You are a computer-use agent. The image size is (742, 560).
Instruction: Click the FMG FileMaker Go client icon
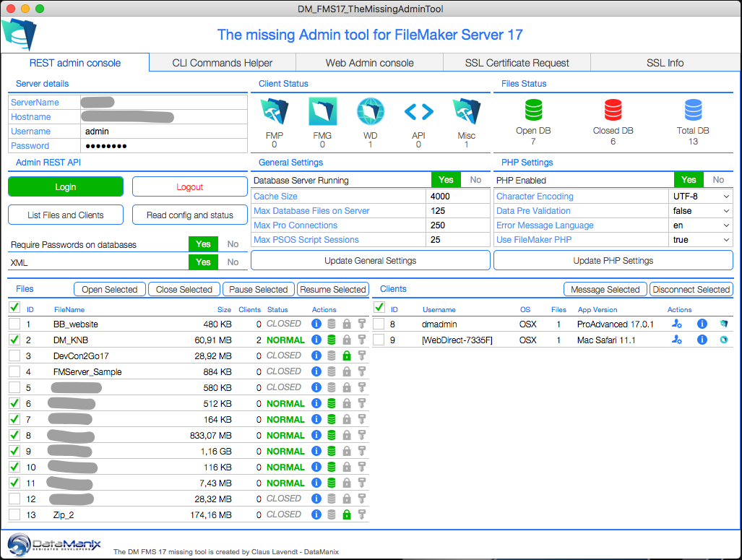(322, 111)
